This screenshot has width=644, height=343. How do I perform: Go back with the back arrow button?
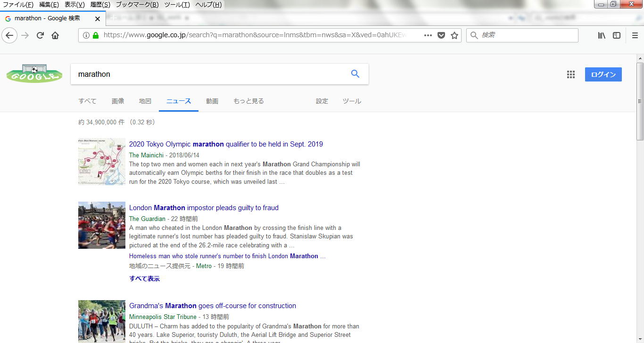click(x=10, y=35)
